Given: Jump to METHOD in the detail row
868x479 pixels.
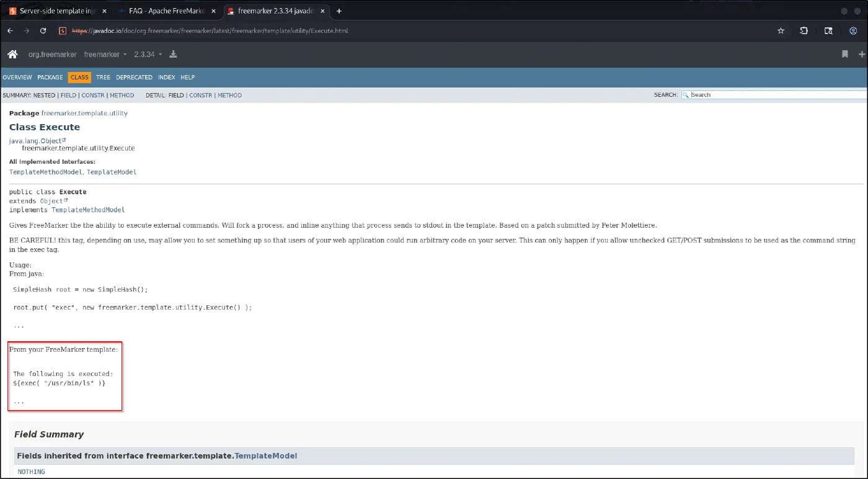Looking at the screenshot, I should [229, 96].
